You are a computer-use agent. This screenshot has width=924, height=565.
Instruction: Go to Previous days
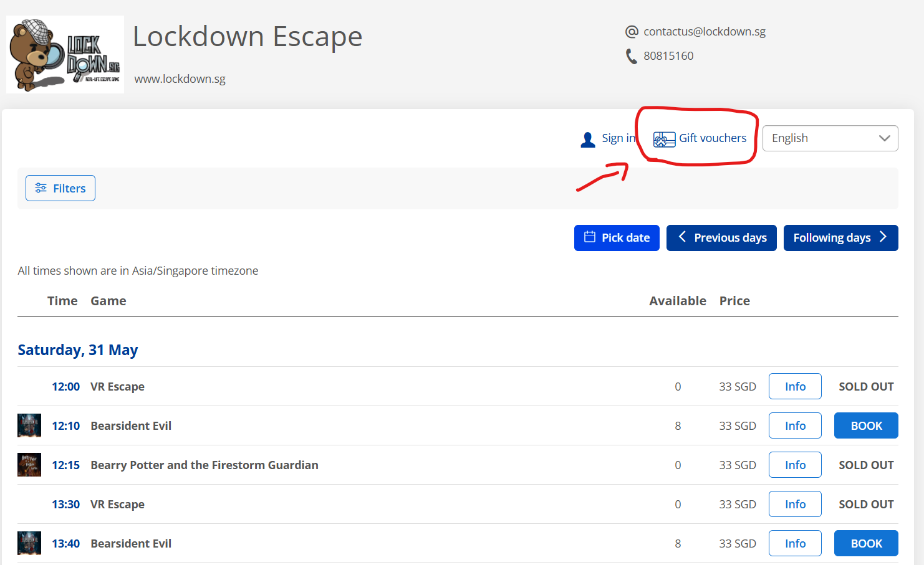[x=721, y=238]
